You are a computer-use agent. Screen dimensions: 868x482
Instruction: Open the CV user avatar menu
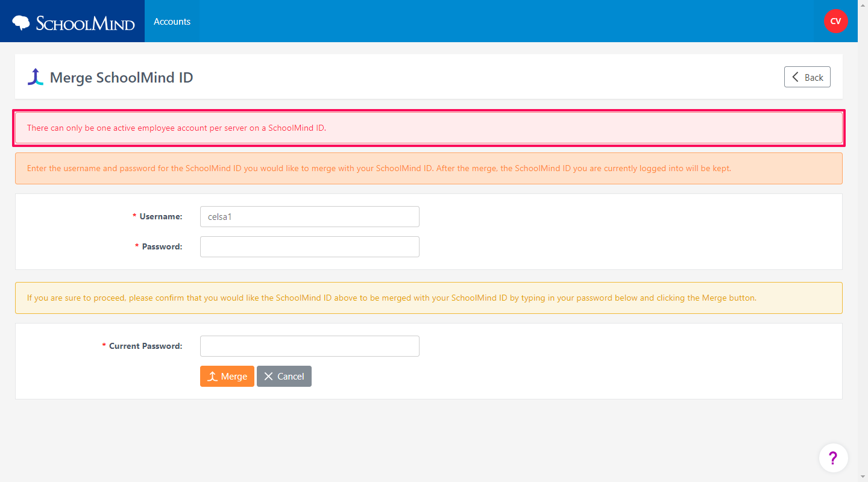(x=835, y=21)
